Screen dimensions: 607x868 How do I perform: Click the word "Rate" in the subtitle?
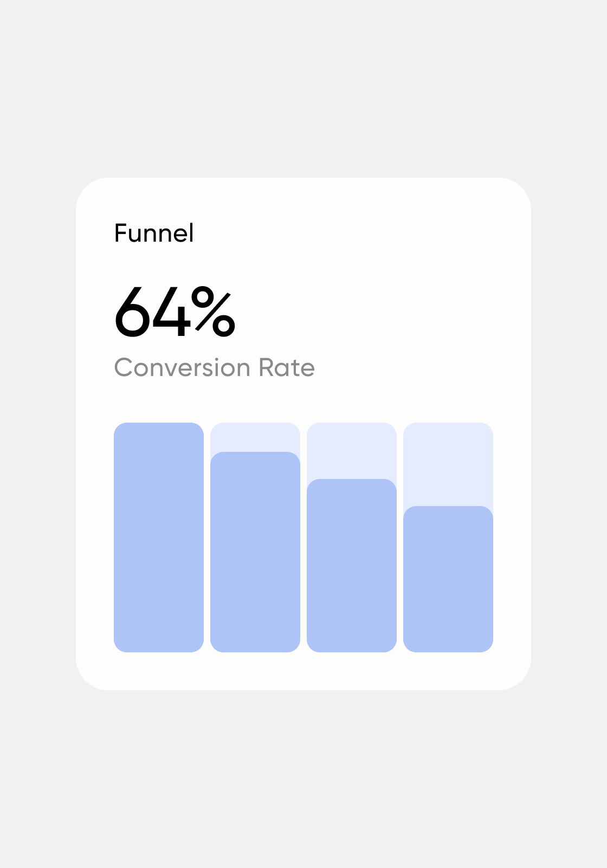(x=287, y=368)
